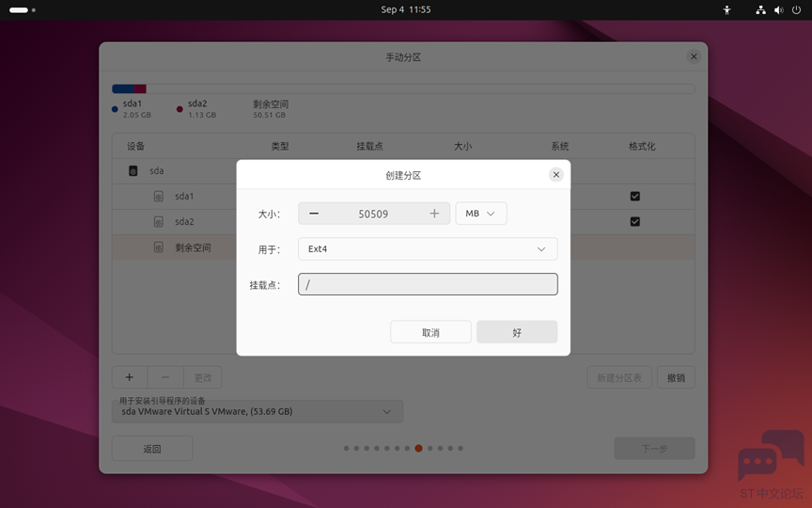This screenshot has width=812, height=508.
Task: Click the 下一步 next button
Action: 654,449
